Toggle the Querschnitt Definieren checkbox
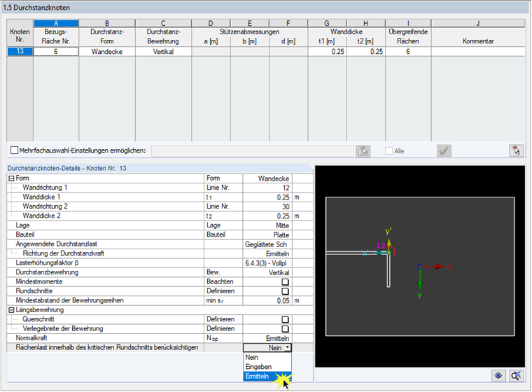Image resolution: width=532 pixels, height=392 pixels. (x=285, y=319)
